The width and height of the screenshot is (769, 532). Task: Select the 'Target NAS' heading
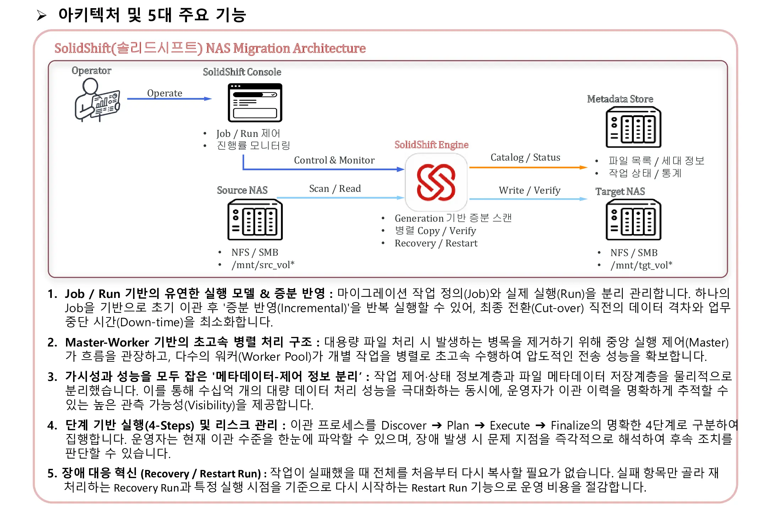coord(620,192)
